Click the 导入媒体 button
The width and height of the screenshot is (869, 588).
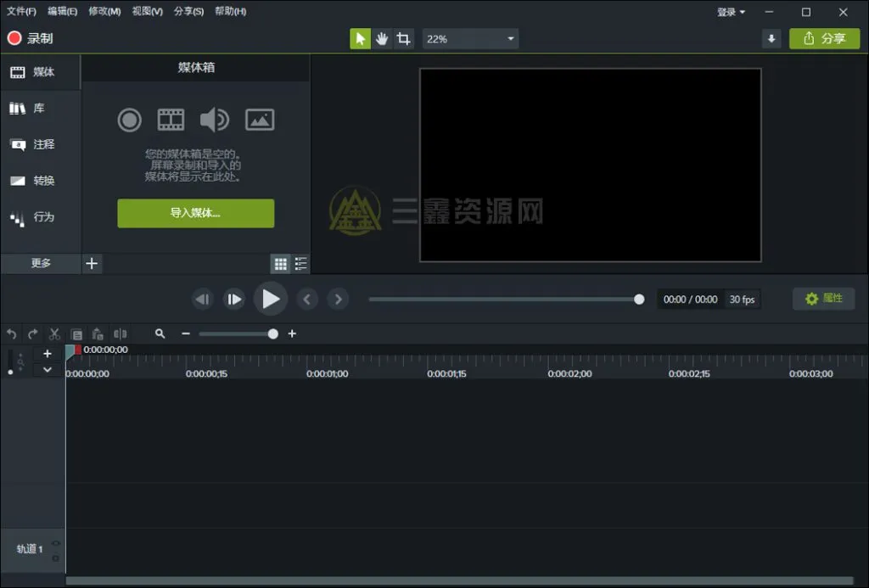tap(195, 213)
